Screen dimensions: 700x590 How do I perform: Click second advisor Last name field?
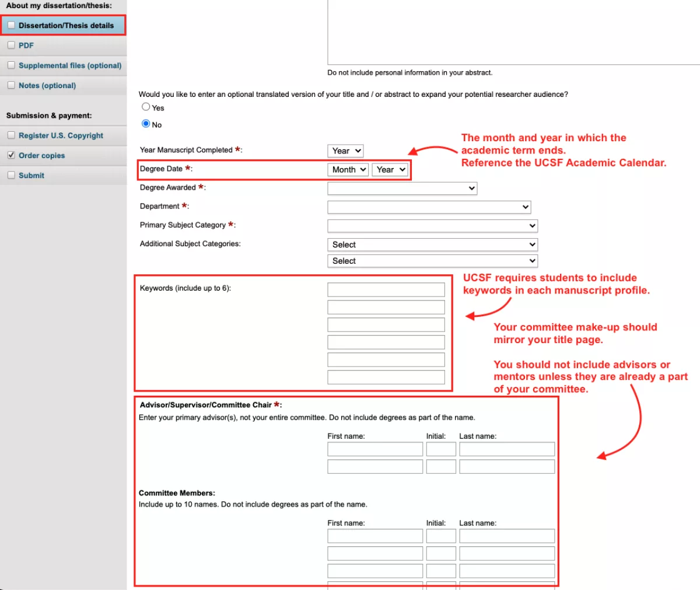click(x=507, y=466)
